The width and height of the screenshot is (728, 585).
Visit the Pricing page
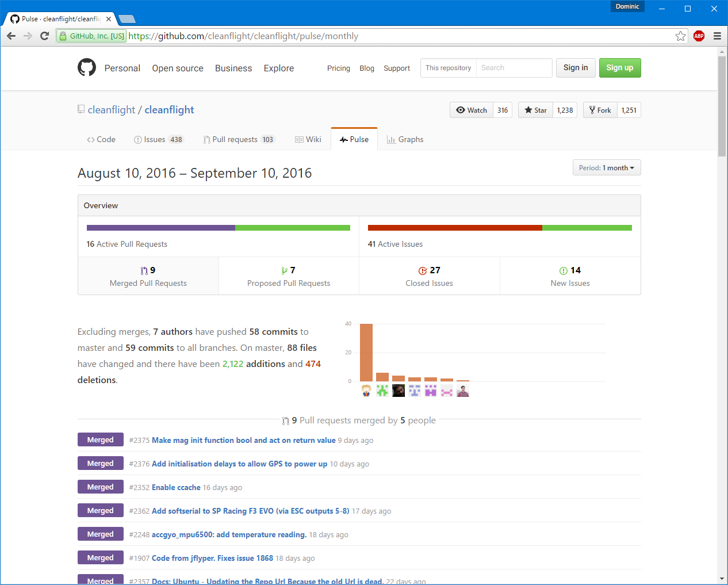tap(339, 68)
